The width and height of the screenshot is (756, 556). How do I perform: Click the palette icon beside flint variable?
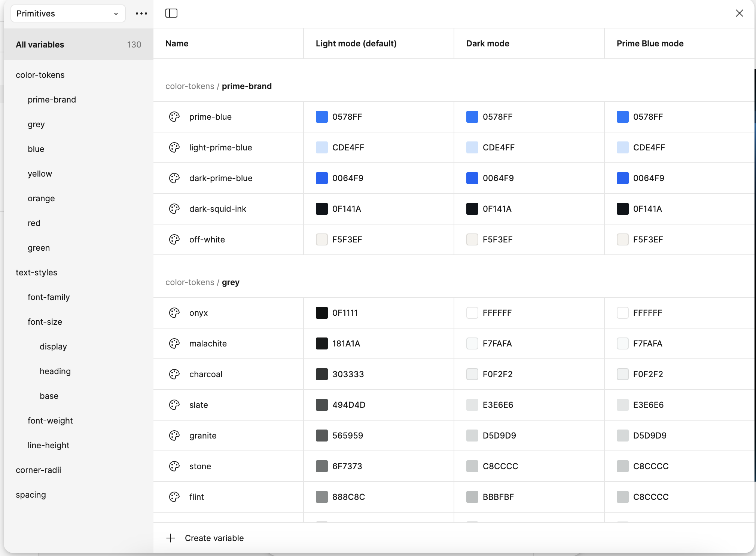(x=174, y=497)
